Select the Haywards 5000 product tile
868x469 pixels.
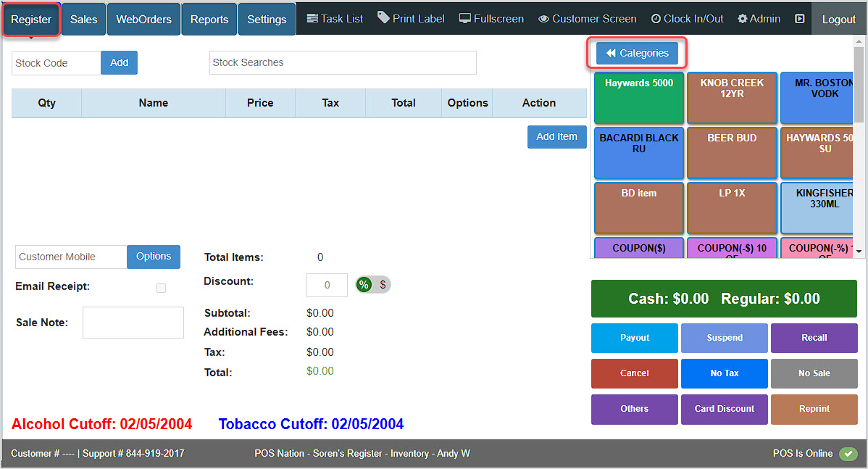point(638,96)
